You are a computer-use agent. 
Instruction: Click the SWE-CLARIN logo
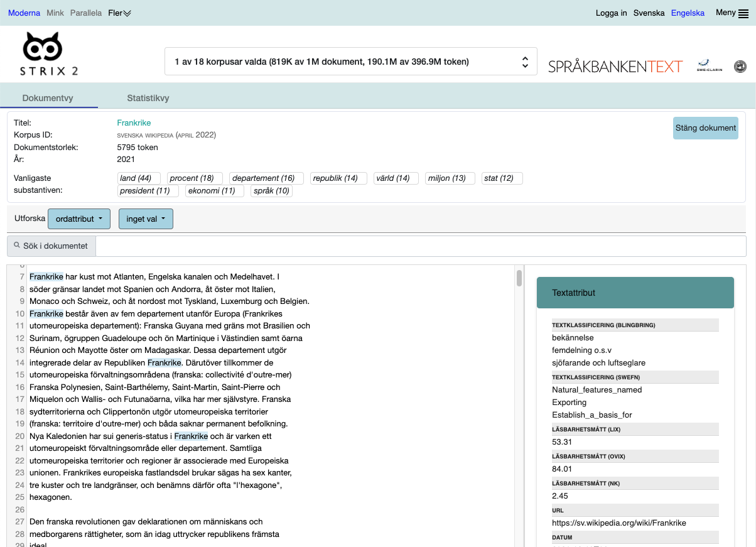709,65
